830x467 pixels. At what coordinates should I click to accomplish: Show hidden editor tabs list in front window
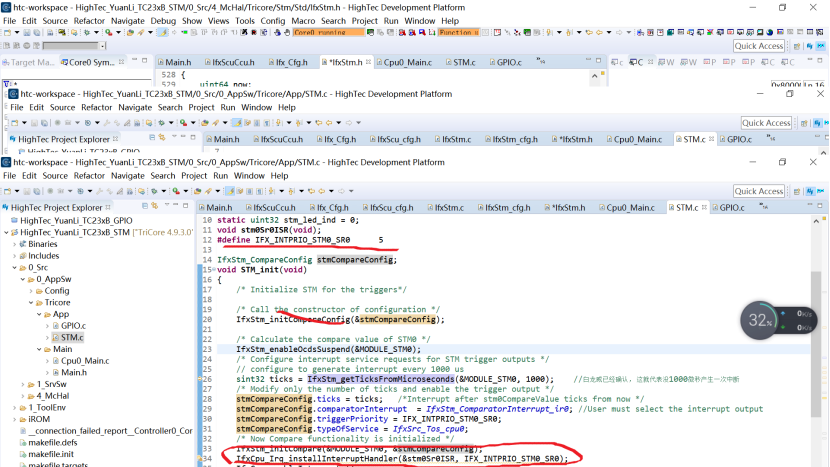(x=764, y=206)
